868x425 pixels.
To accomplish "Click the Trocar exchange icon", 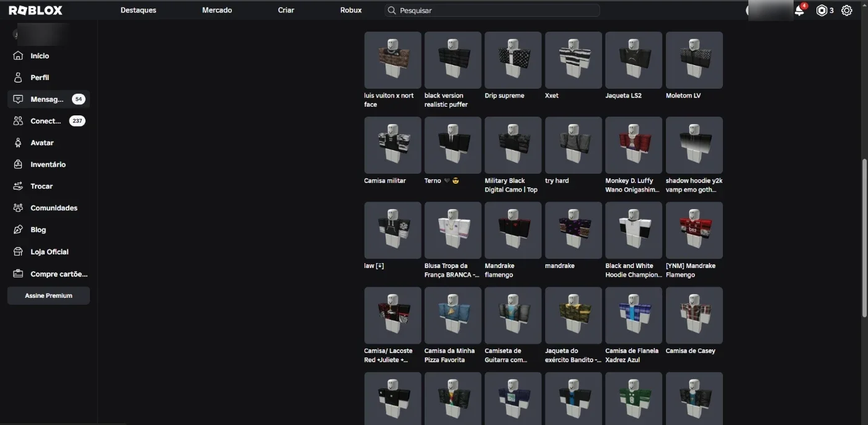I will click(x=18, y=186).
